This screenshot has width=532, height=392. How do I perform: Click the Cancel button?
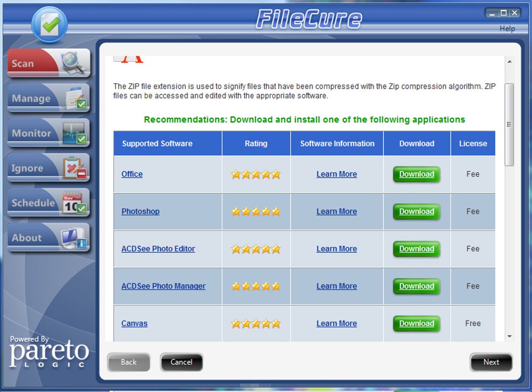click(182, 362)
